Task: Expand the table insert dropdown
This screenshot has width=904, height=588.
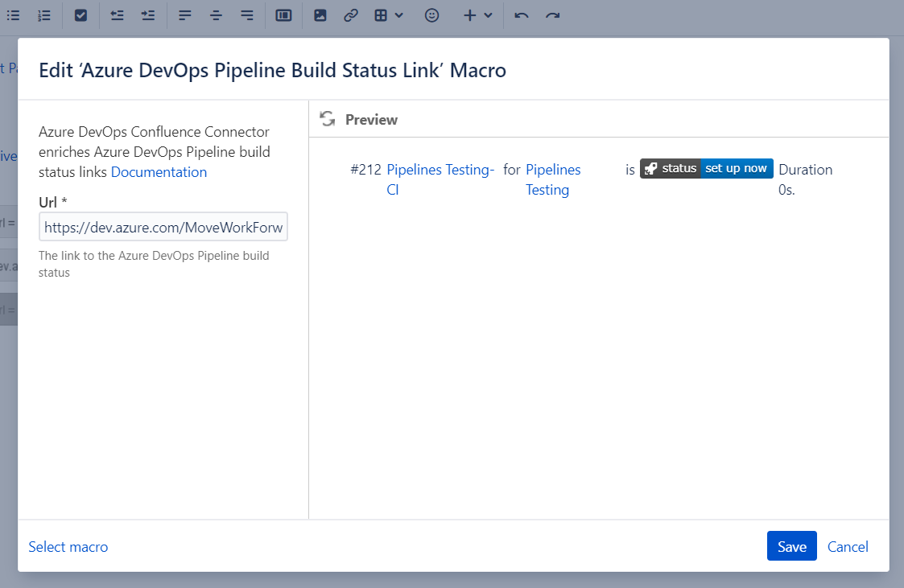Action: [389, 15]
